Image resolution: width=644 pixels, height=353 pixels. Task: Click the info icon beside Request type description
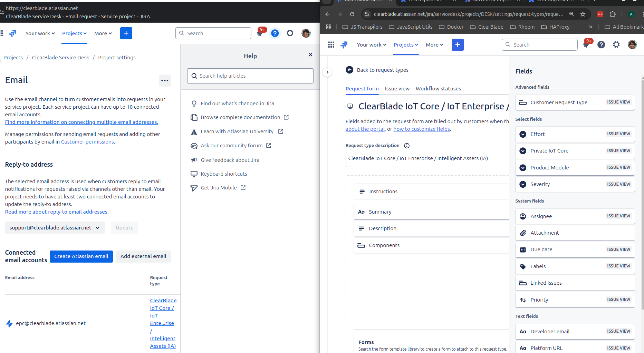click(x=407, y=146)
